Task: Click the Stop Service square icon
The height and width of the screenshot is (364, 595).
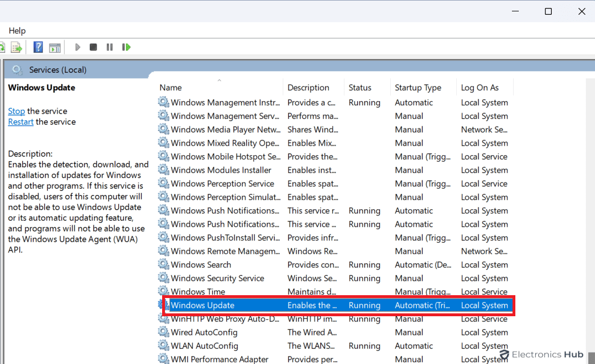Action: pos(93,47)
